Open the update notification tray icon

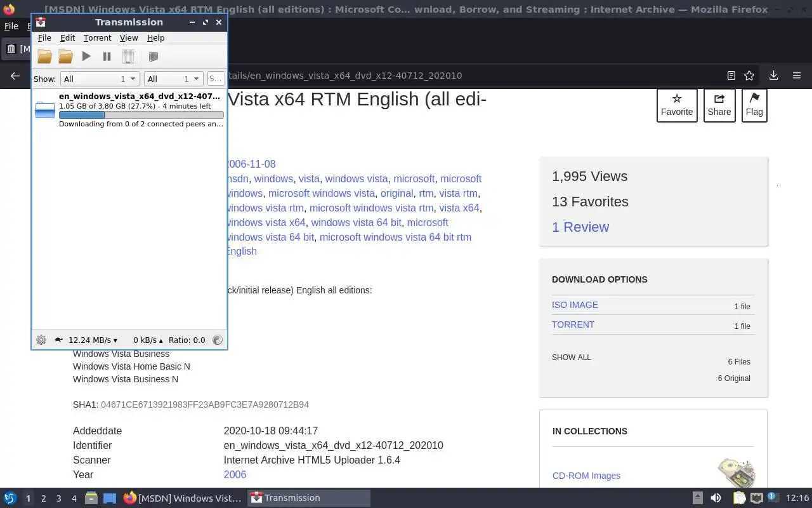click(772, 498)
